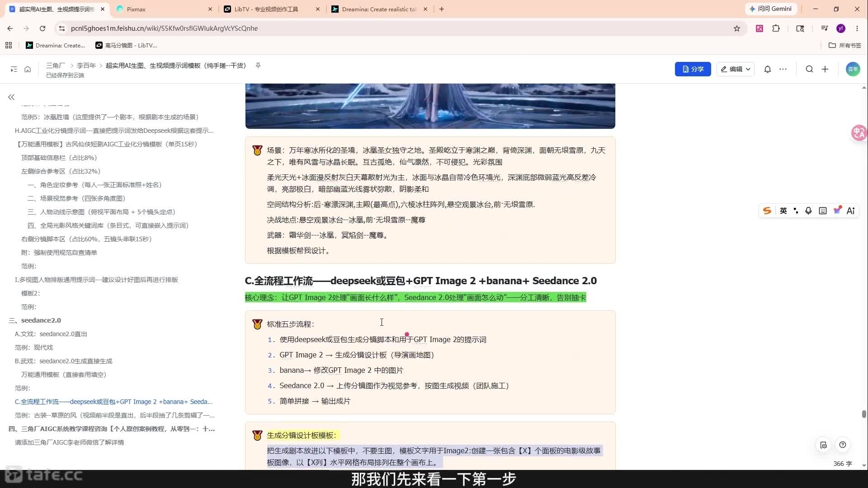
Task: Click the document history icon near help
Action: tap(824, 445)
